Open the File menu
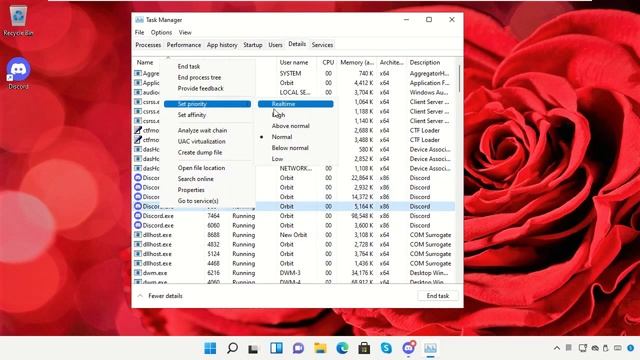 [139, 32]
